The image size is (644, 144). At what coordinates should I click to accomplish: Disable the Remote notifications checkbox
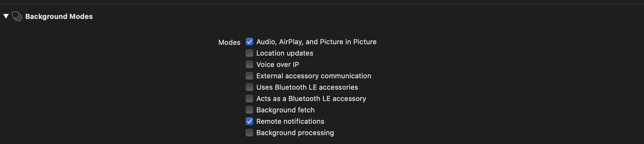pyautogui.click(x=249, y=121)
